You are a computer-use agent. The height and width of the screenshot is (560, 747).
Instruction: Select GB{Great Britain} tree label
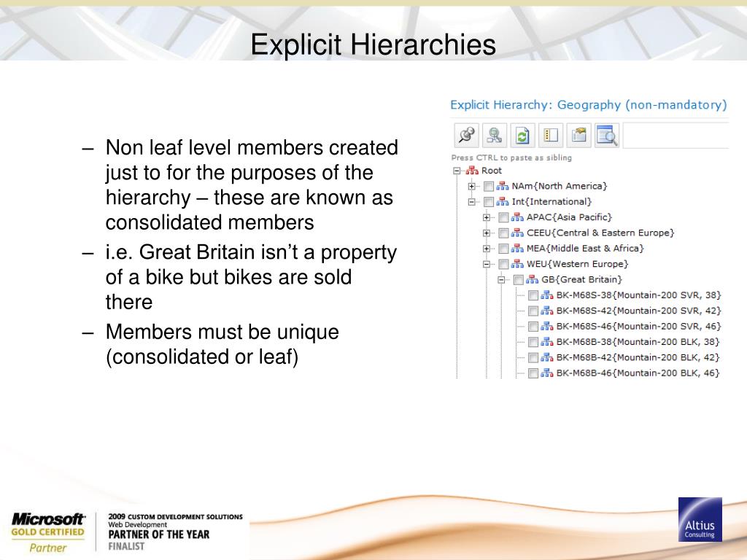point(581,280)
